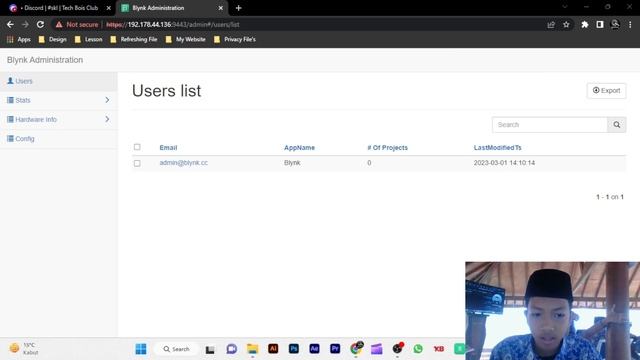Image resolution: width=640 pixels, height=360 pixels.
Task: Click the Blynk Administration header title
Action: tap(45, 60)
